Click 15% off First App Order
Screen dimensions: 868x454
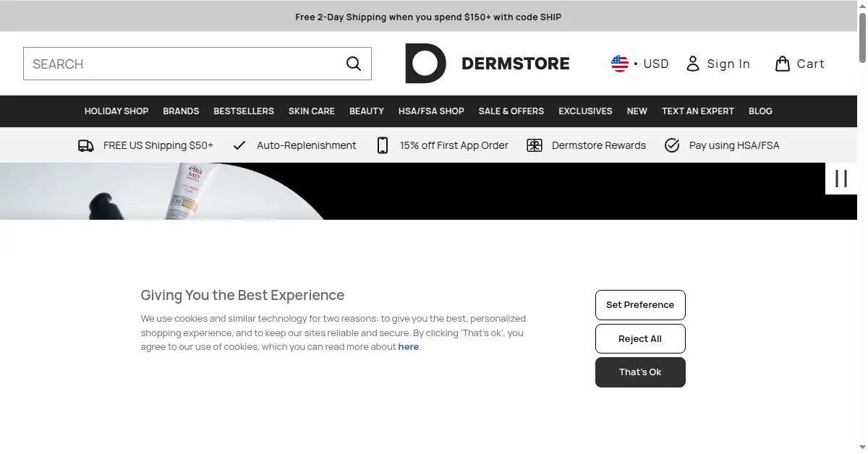(454, 145)
